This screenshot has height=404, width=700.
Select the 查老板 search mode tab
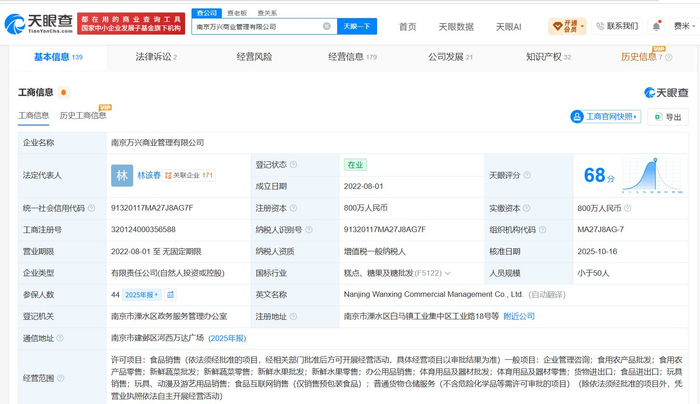(237, 13)
